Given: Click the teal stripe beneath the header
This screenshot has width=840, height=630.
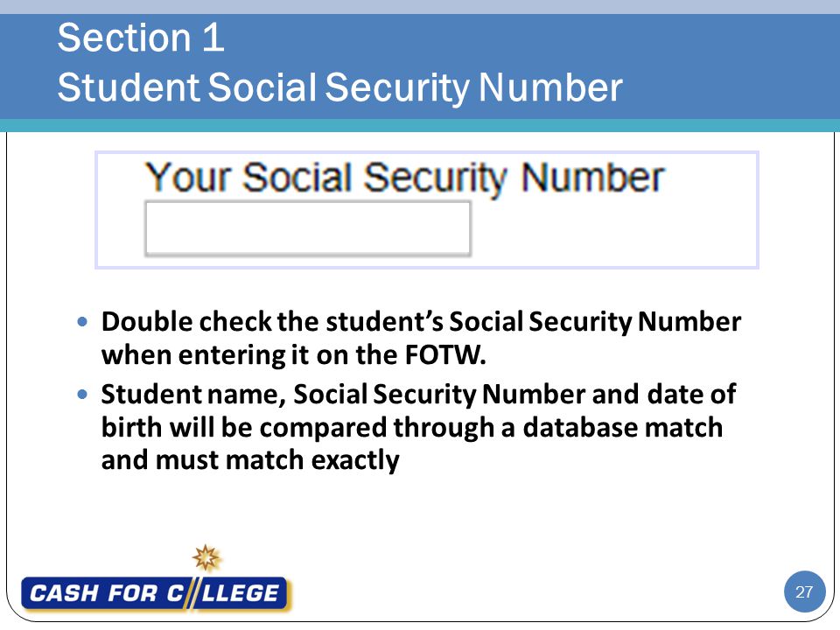Looking at the screenshot, I should [420, 126].
